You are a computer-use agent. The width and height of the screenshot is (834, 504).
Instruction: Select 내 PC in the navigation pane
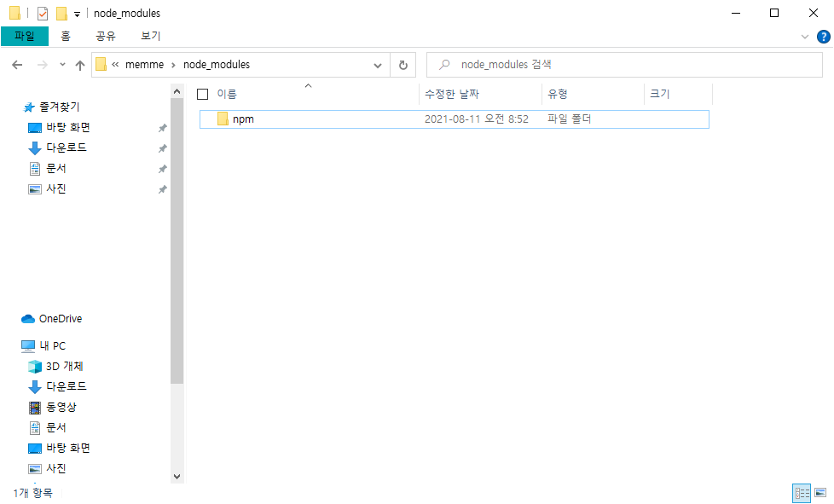pos(52,345)
